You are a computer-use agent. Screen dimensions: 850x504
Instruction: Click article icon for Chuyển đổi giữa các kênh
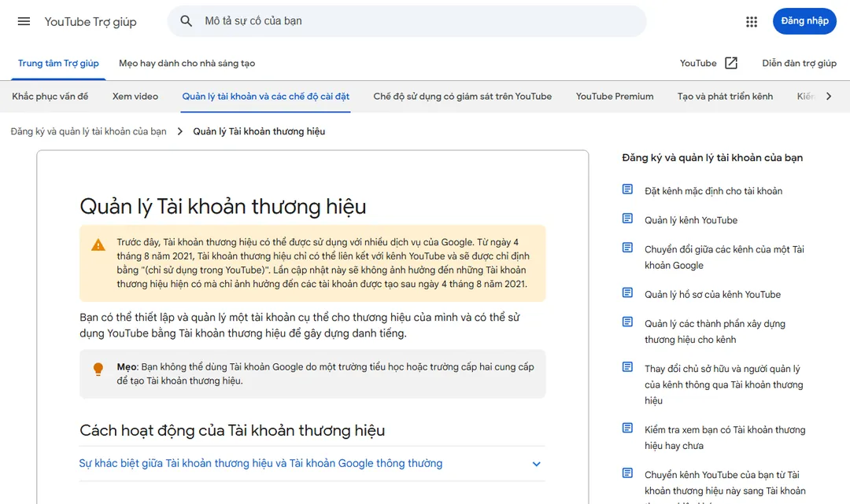coord(627,248)
